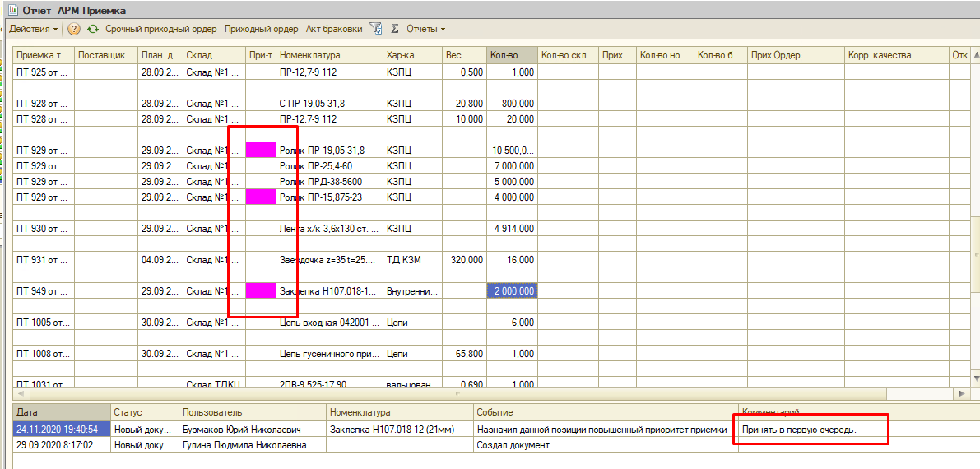Image resolution: width=980 pixels, height=469 pixels.
Task: Select cell ПТ 949 от ...
Action: 44,290
